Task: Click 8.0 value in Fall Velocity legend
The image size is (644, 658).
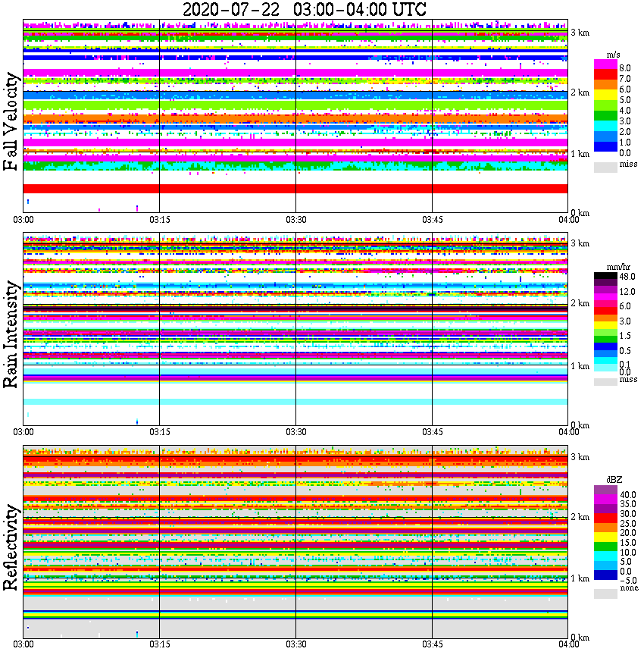Action: [x=625, y=68]
